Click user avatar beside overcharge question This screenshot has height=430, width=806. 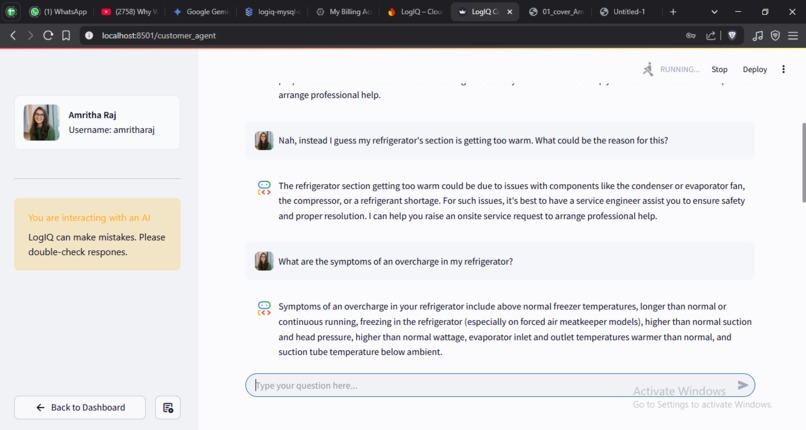click(x=264, y=261)
